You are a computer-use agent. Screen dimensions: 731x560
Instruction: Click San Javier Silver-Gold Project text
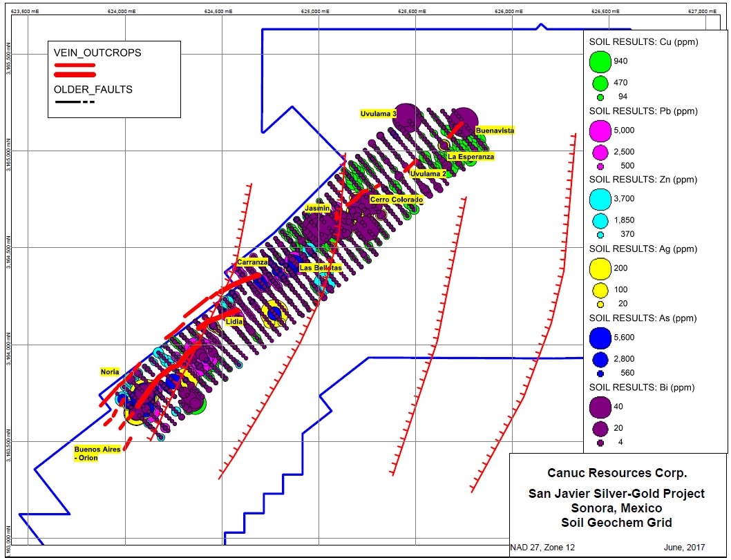(x=616, y=494)
